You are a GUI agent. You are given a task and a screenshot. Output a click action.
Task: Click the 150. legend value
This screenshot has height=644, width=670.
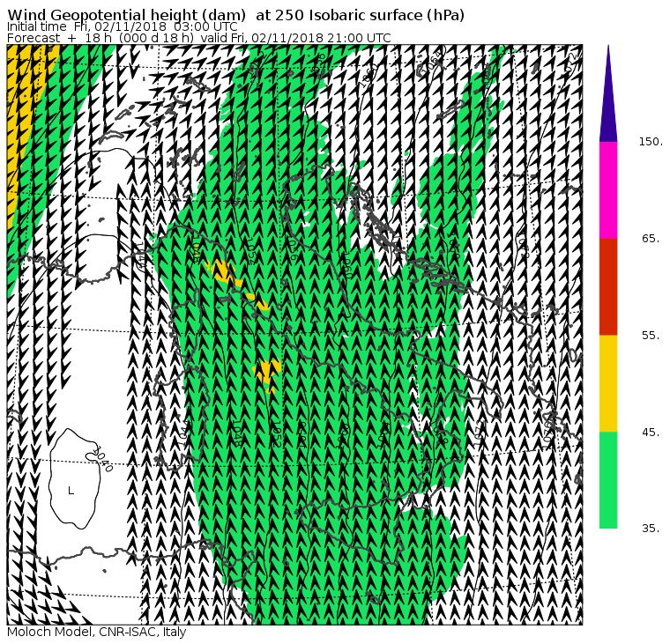point(651,142)
